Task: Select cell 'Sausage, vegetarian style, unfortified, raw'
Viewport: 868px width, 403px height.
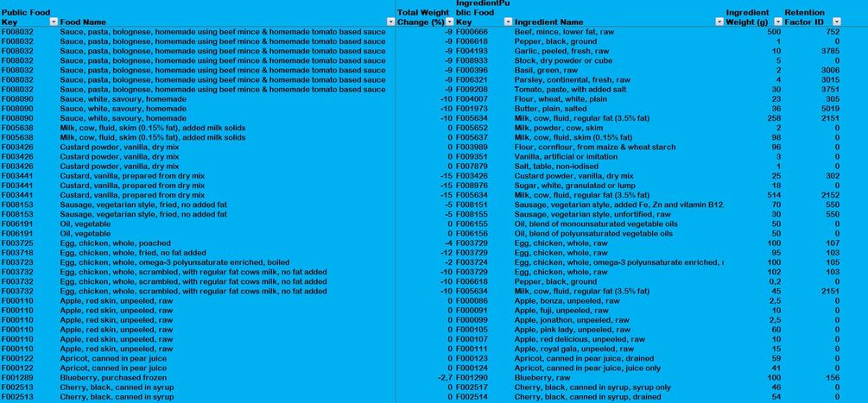Action: coord(592,214)
